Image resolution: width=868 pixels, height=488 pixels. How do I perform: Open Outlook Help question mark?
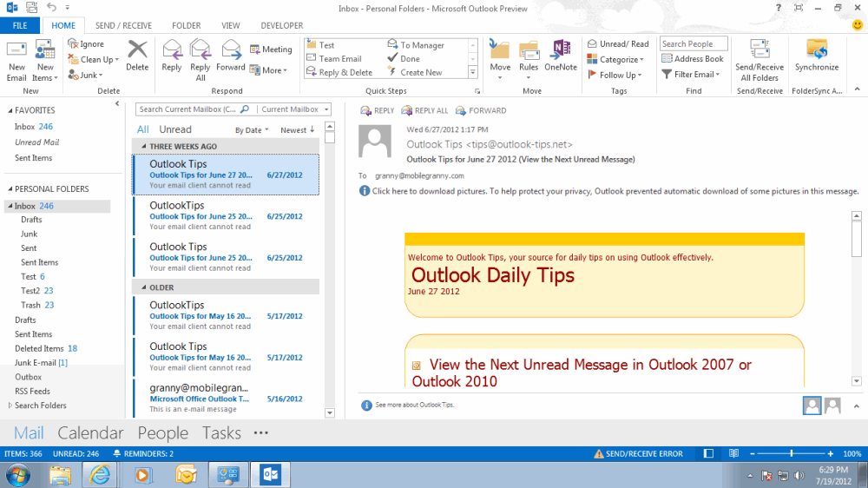[x=779, y=8]
